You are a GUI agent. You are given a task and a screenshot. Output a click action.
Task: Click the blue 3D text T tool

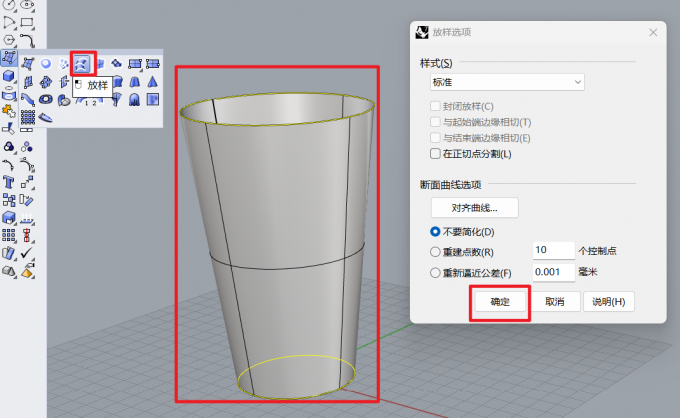click(8, 182)
